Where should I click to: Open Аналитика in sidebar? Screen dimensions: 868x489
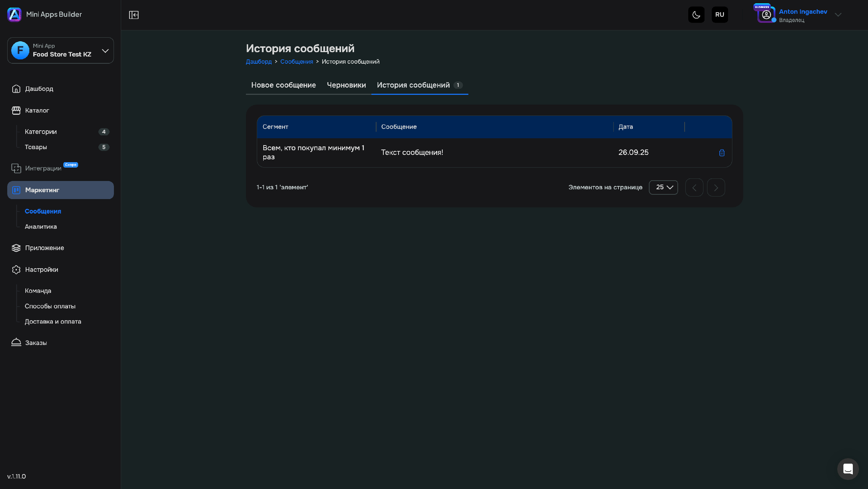coord(41,227)
